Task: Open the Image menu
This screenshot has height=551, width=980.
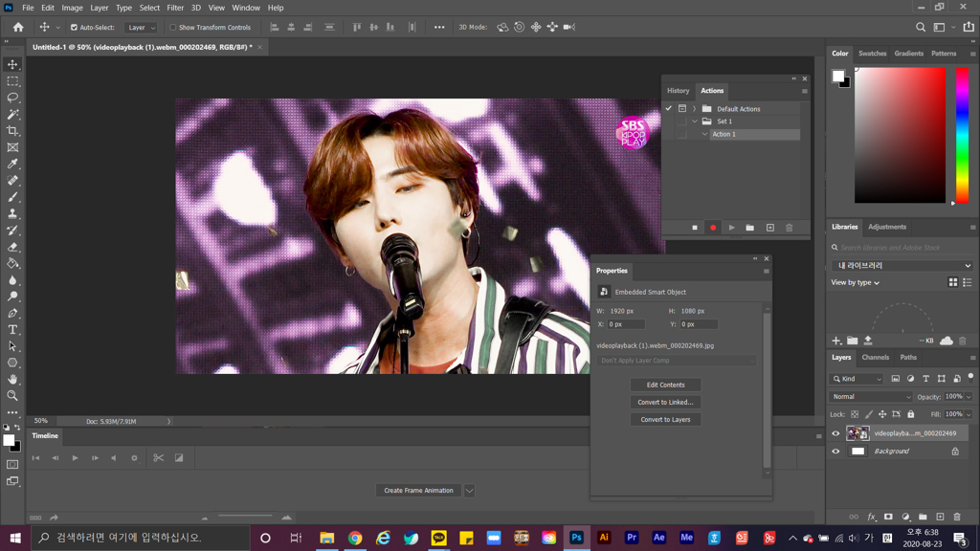Action: [72, 8]
